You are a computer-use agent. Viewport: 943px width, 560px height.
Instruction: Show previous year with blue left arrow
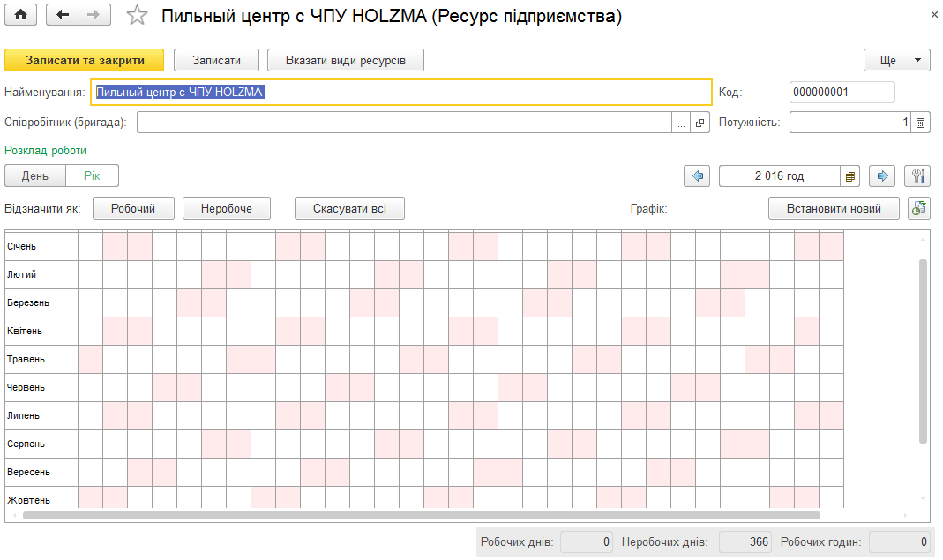coord(697,175)
